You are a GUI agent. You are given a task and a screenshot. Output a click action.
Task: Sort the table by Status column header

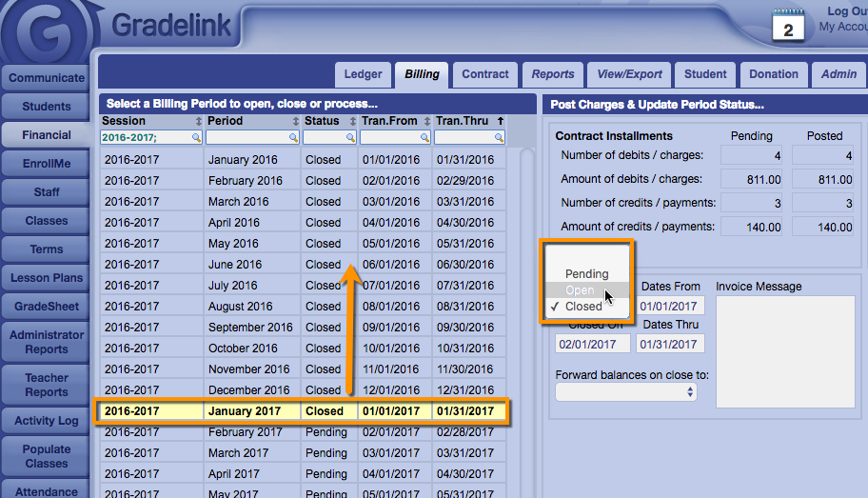322,121
